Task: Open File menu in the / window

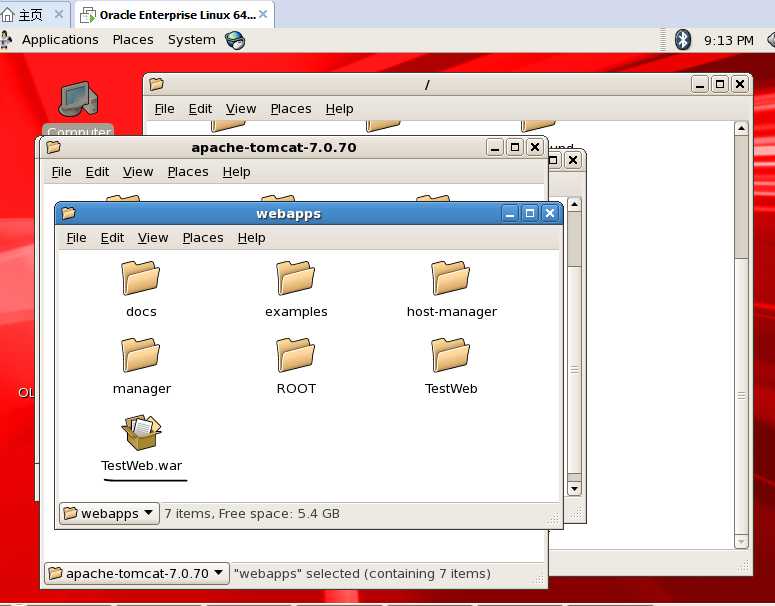Action: point(164,109)
